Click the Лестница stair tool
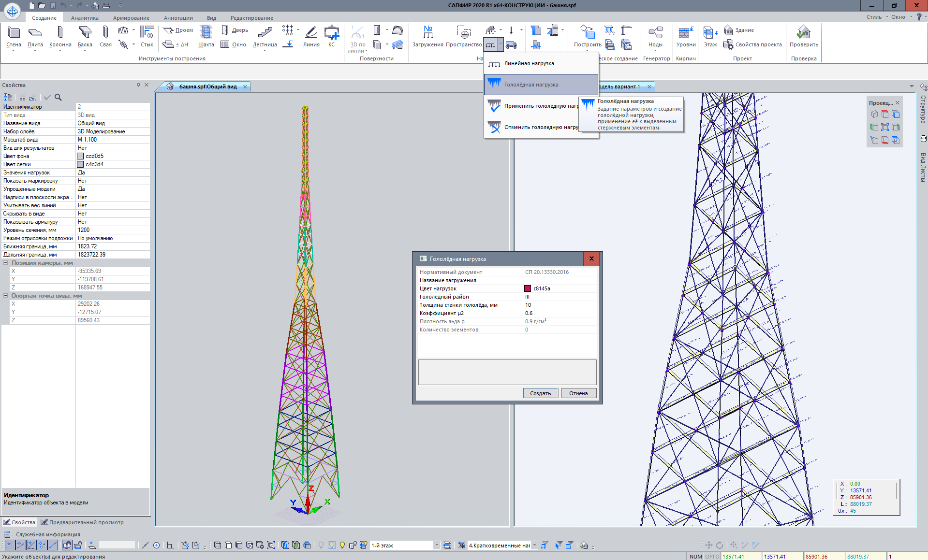The image size is (928, 560). [265, 37]
